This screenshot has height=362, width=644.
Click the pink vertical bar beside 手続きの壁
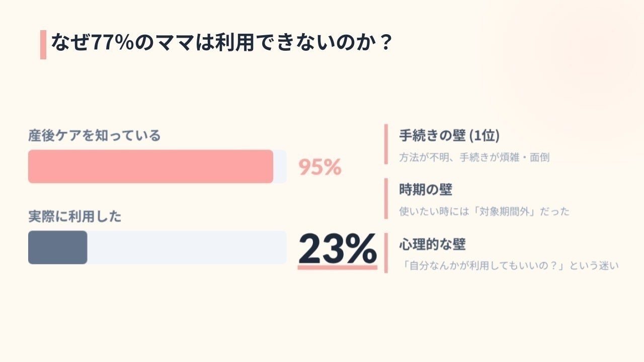pos(386,144)
